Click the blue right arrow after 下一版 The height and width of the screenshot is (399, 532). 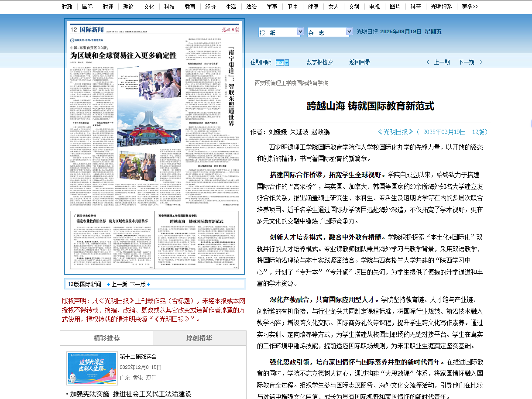coord(148,284)
